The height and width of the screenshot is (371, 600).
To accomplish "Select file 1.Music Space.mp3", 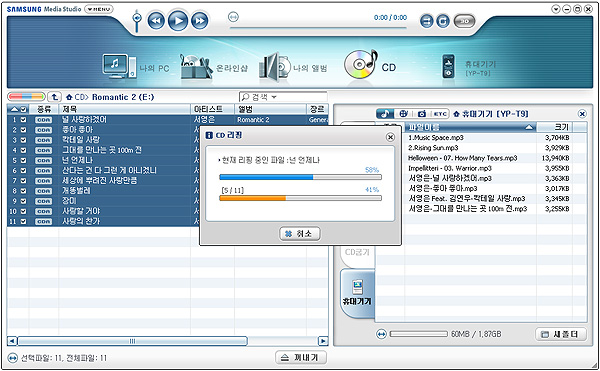I will 435,138.
